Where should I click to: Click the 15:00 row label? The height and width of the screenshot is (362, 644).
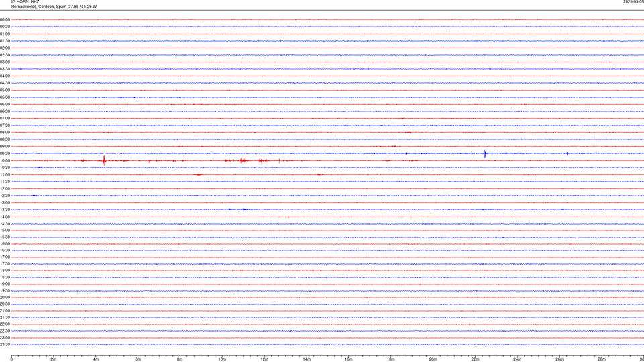coord(5,230)
